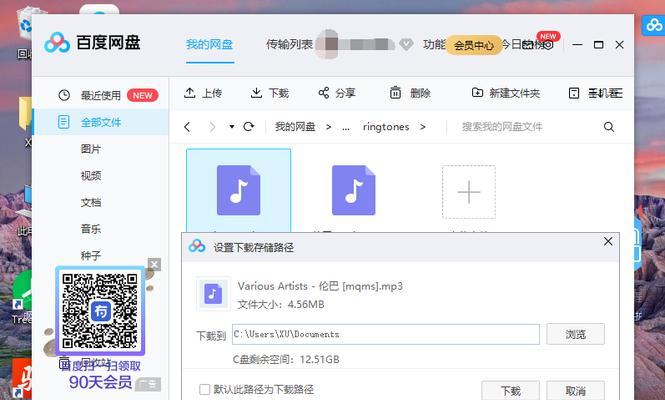The image size is (665, 400).
Task: Expand the navigation history dropdown arrow
Action: pyautogui.click(x=232, y=126)
